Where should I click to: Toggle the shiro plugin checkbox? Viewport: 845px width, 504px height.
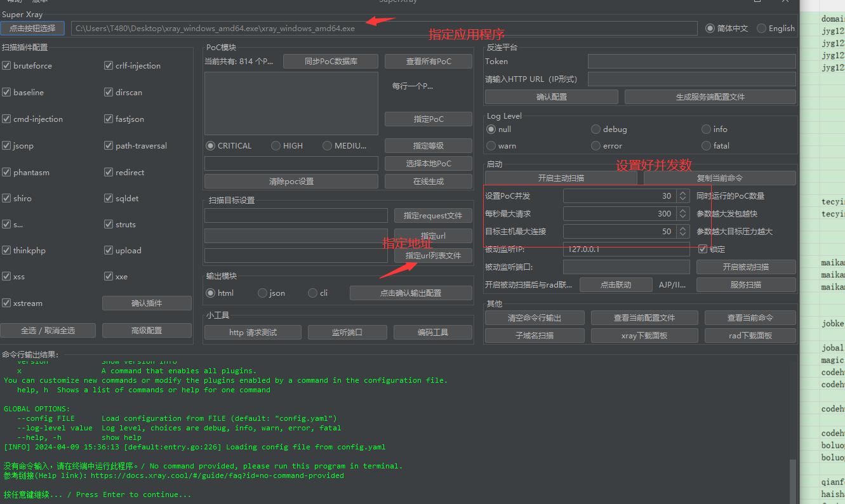(x=6, y=198)
